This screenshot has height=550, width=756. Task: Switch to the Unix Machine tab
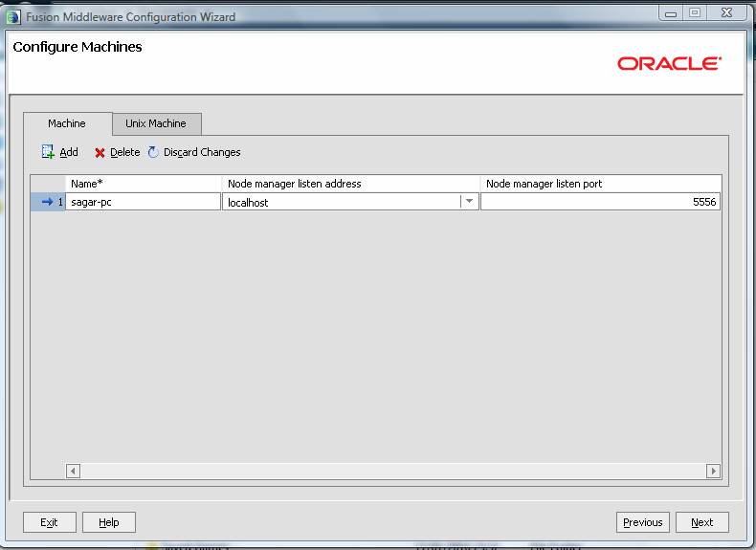[156, 124]
